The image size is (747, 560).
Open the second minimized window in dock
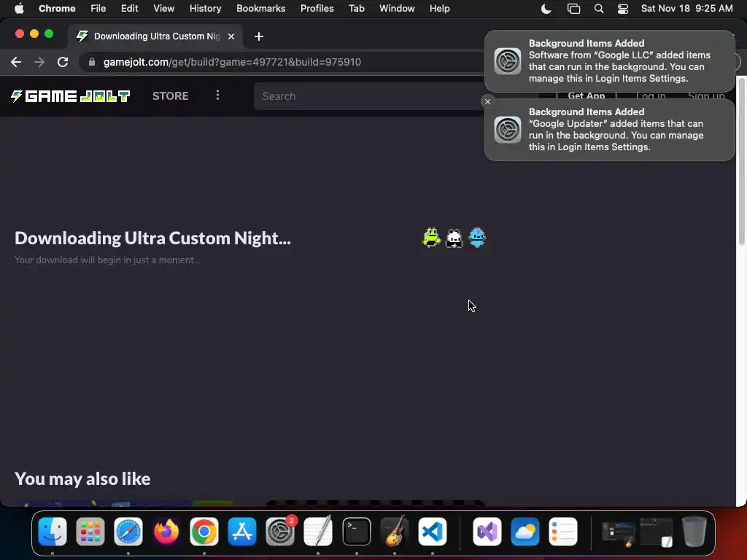657,532
